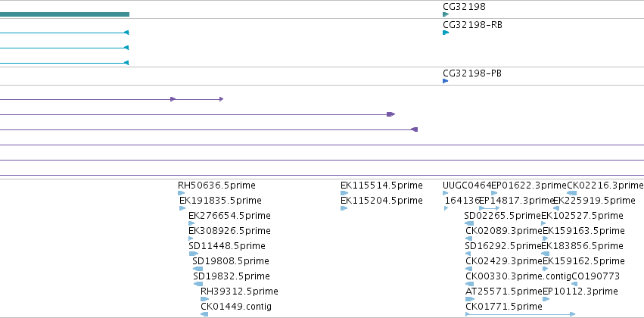Select the EK159162.5prime EST label
Image resolution: width=644 pixels, height=318 pixels.
583,261
